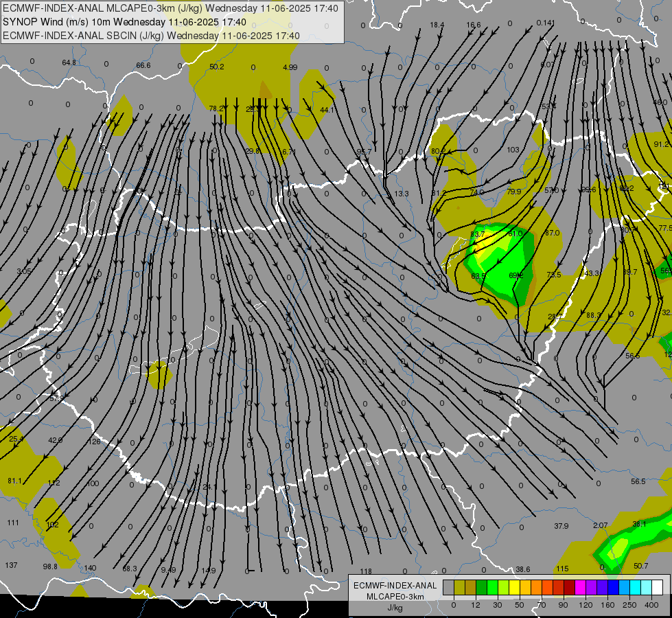This screenshot has width=672, height=618.
Task: Click the grid value 66.6
Action: pos(143,65)
